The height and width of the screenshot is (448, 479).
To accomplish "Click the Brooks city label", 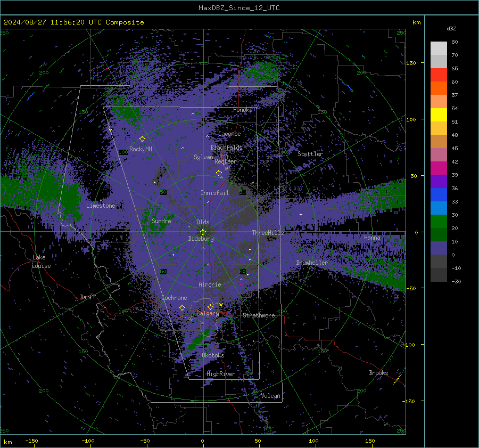I will [x=378, y=373].
